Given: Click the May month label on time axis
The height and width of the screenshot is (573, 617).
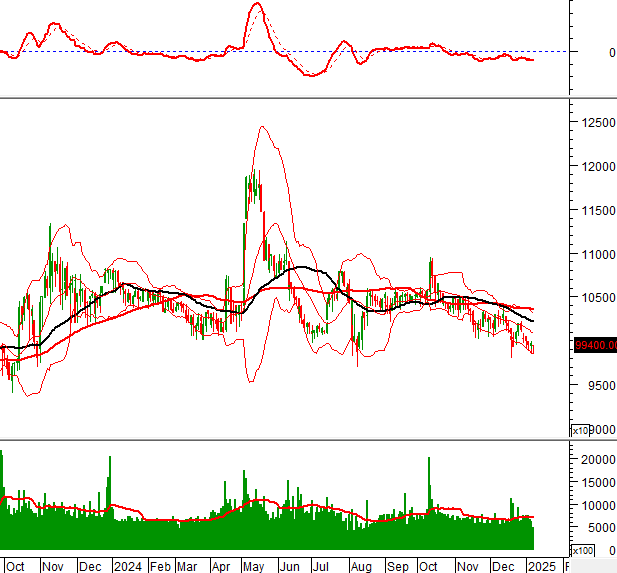Looking at the screenshot, I should 253,566.
